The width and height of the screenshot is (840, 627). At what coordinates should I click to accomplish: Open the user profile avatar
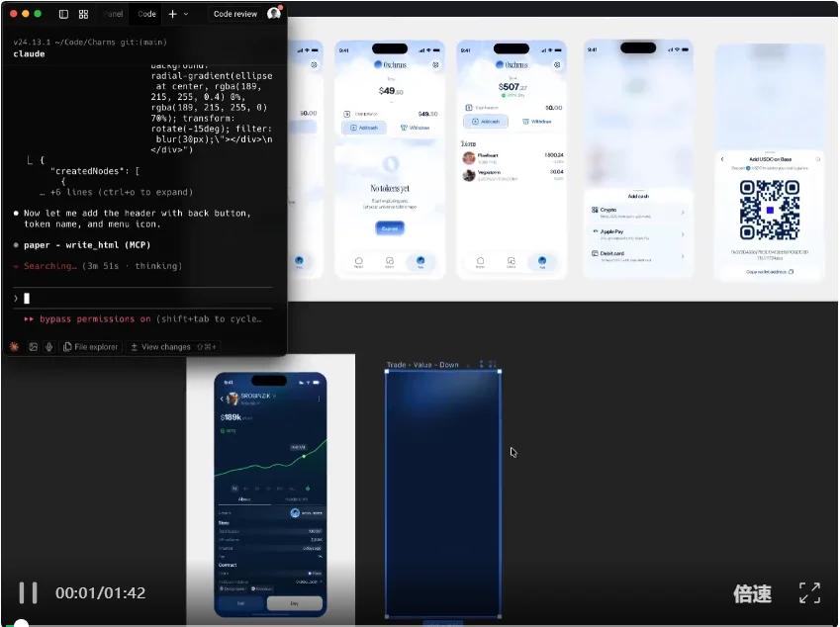274,14
